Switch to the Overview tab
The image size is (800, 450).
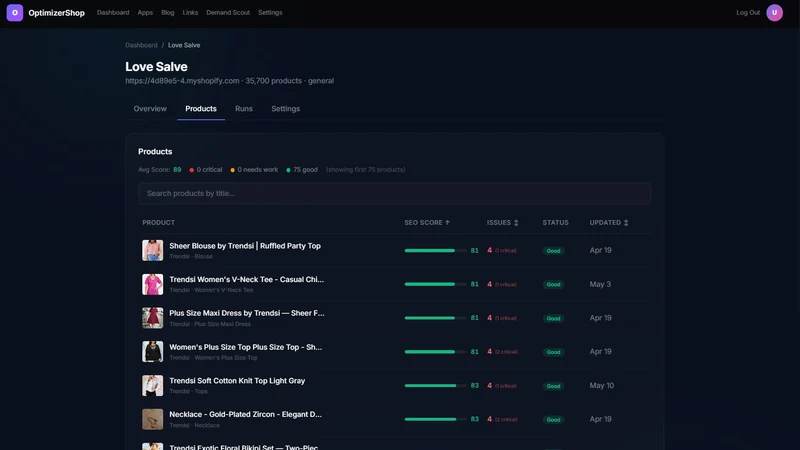point(150,109)
